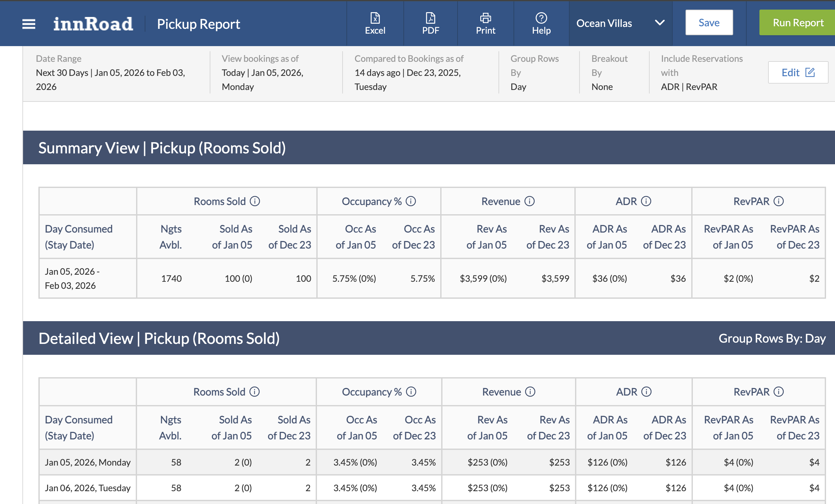The width and height of the screenshot is (835, 504).
Task: Export report as PDF
Action: coord(430,23)
